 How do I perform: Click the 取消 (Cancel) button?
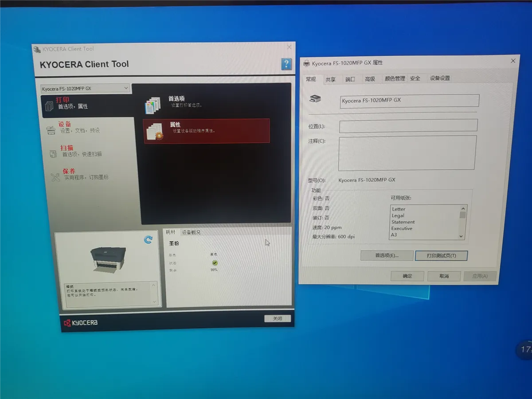pos(444,276)
